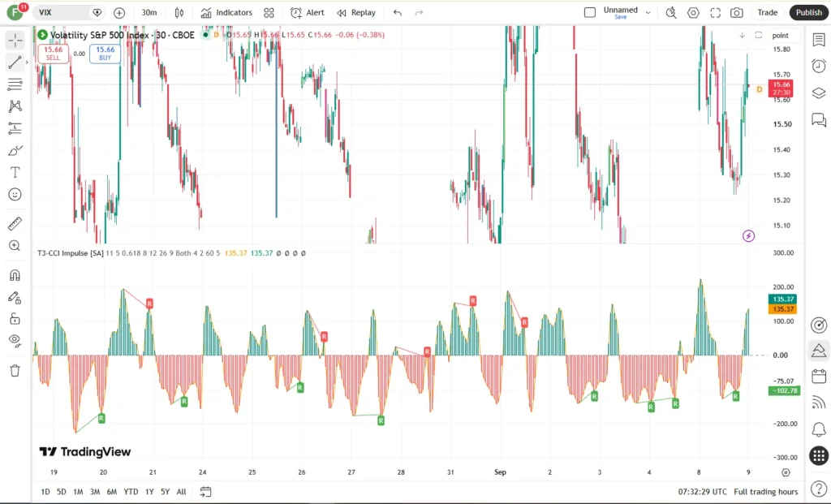This screenshot has height=504, width=831.
Task: Open the Fibonacci and Gann tools
Action: coord(15,84)
